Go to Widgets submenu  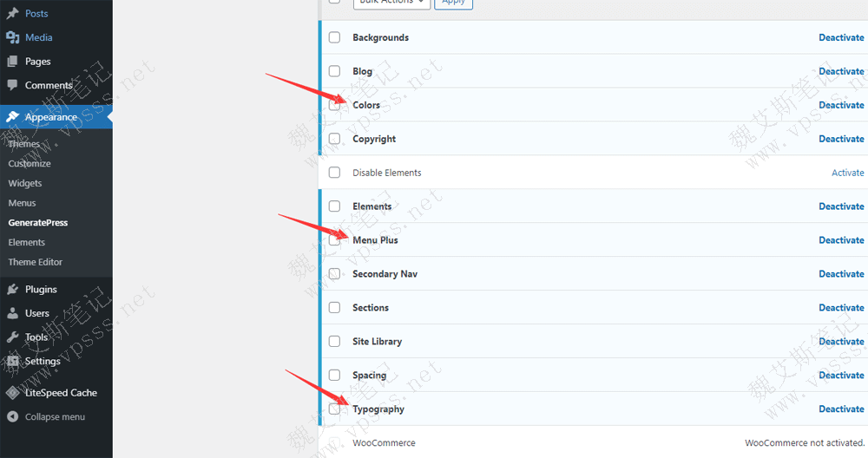coord(25,183)
